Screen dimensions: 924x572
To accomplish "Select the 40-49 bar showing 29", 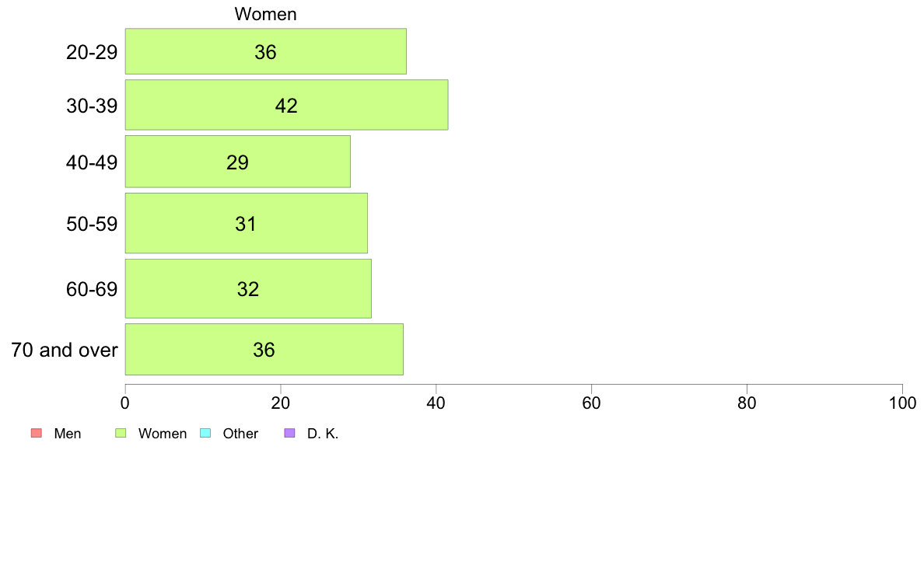I will [x=237, y=162].
